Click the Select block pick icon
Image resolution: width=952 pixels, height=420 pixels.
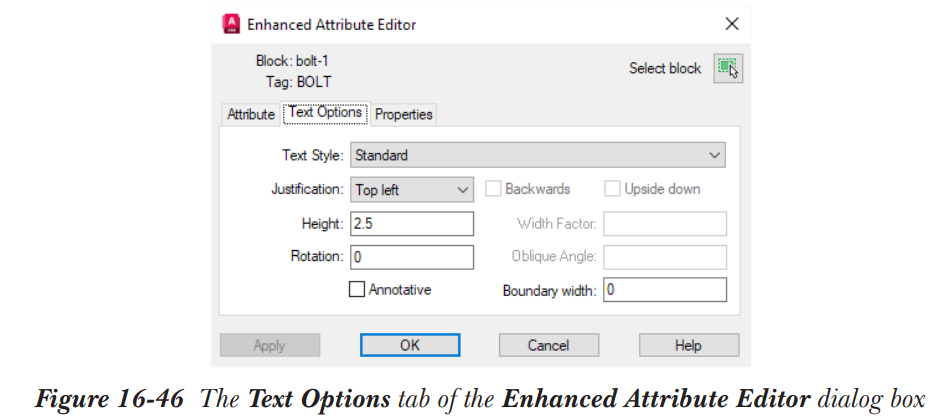728,68
